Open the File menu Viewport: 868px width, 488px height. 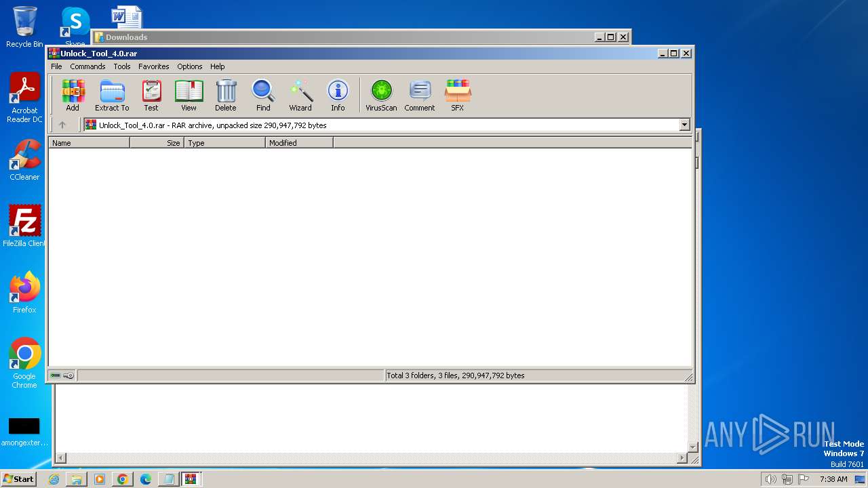56,66
